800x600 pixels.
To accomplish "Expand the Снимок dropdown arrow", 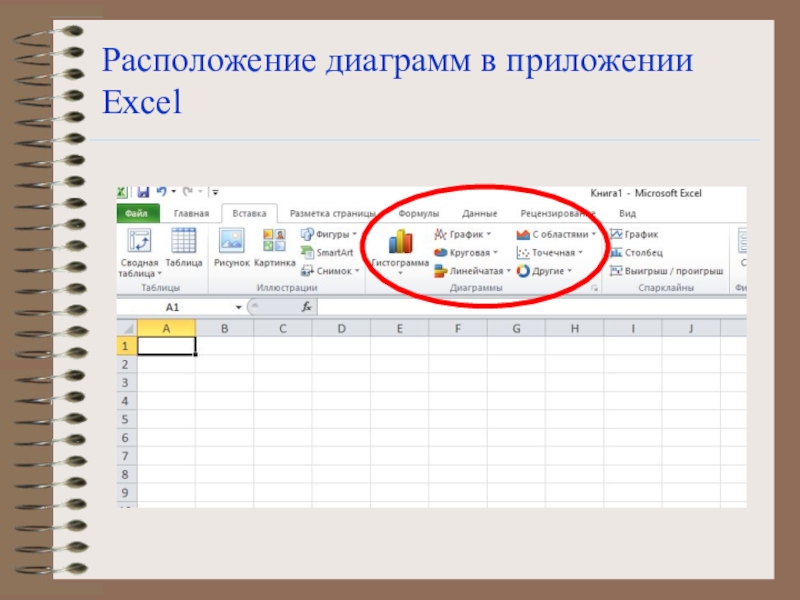I will 357,271.
